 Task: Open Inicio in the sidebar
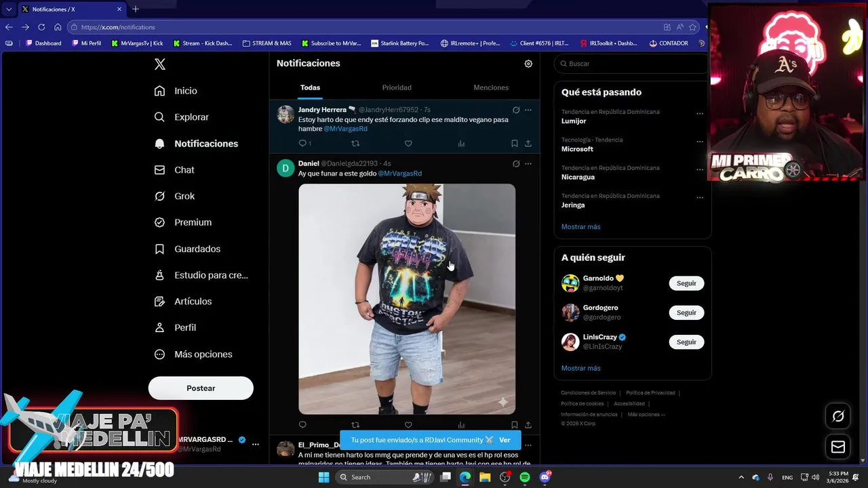[x=176, y=91]
